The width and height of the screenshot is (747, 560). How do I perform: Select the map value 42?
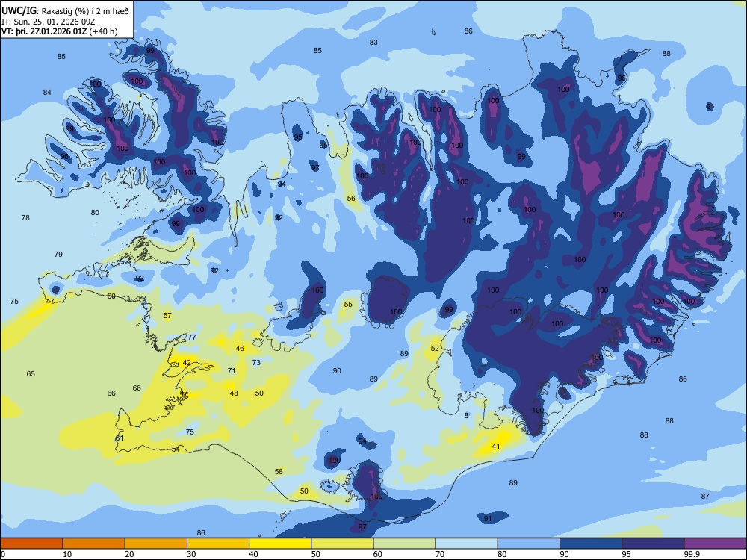point(187,362)
